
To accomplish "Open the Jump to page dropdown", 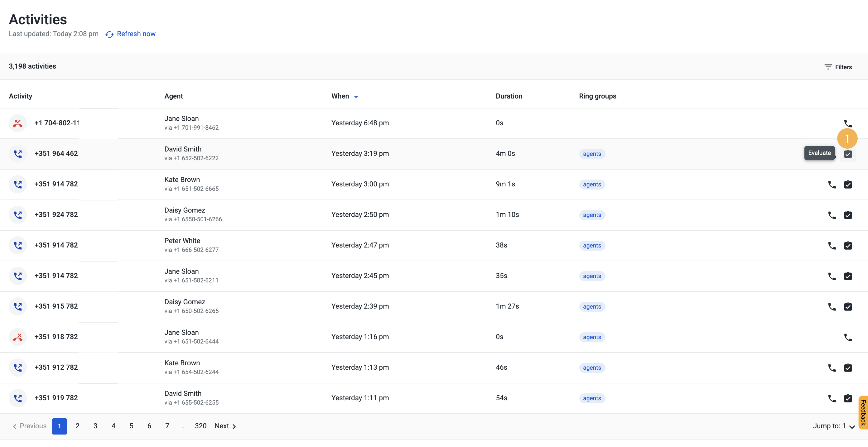I will pos(834,426).
